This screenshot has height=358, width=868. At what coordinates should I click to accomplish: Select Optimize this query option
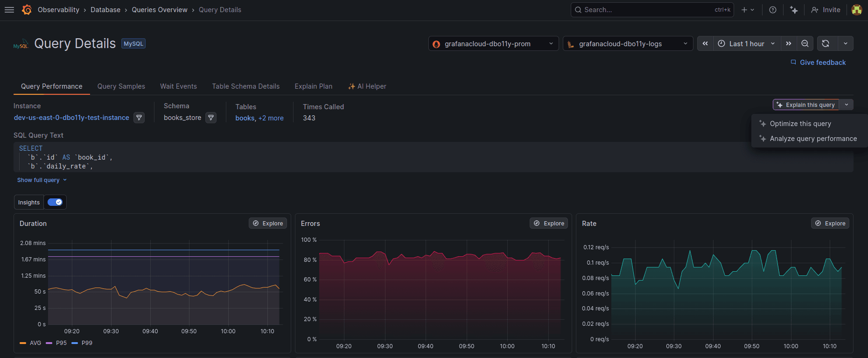coord(809,124)
